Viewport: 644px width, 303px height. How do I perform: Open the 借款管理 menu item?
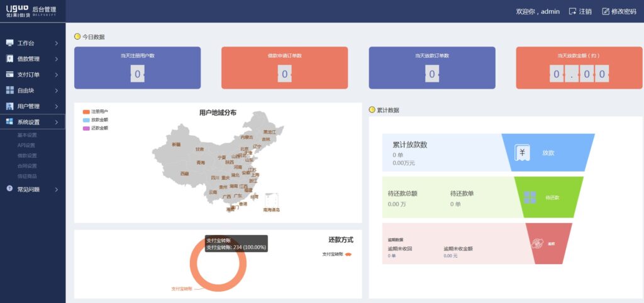click(33, 58)
